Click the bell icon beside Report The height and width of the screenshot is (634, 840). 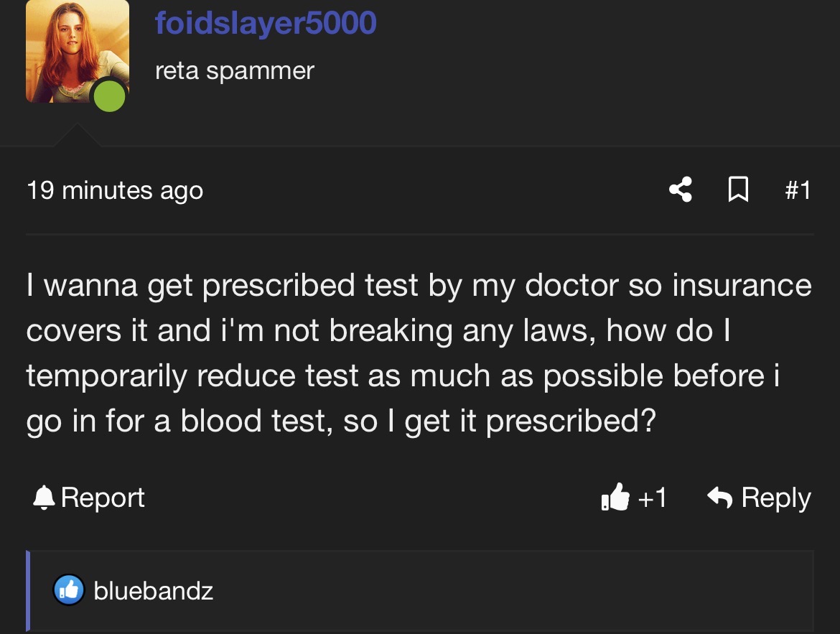coord(44,498)
